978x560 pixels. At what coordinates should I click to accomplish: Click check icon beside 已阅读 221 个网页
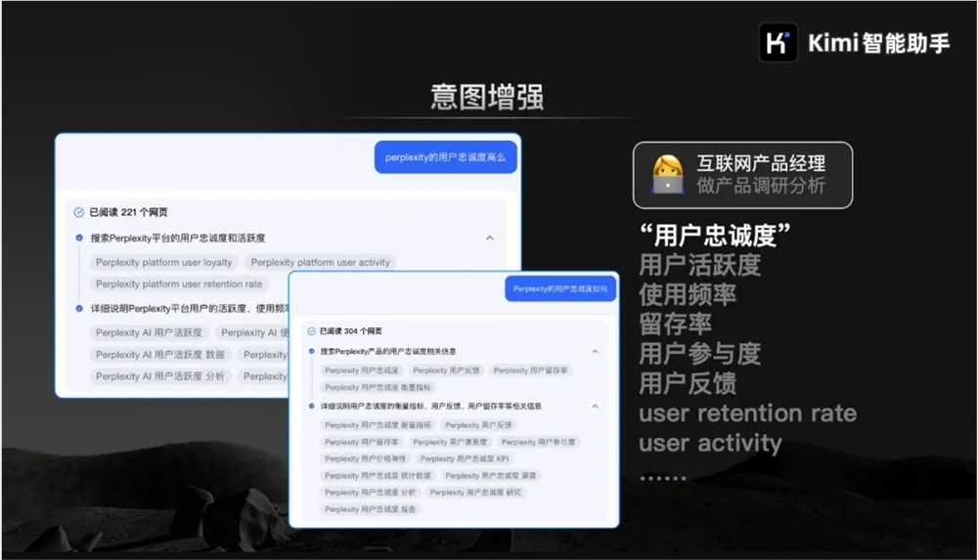click(x=79, y=212)
